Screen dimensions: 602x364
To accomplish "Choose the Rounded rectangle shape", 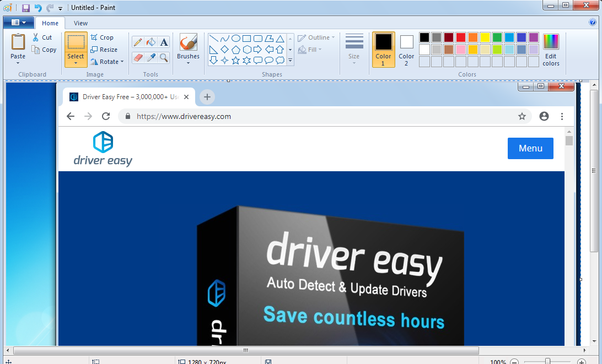I will pos(258,39).
